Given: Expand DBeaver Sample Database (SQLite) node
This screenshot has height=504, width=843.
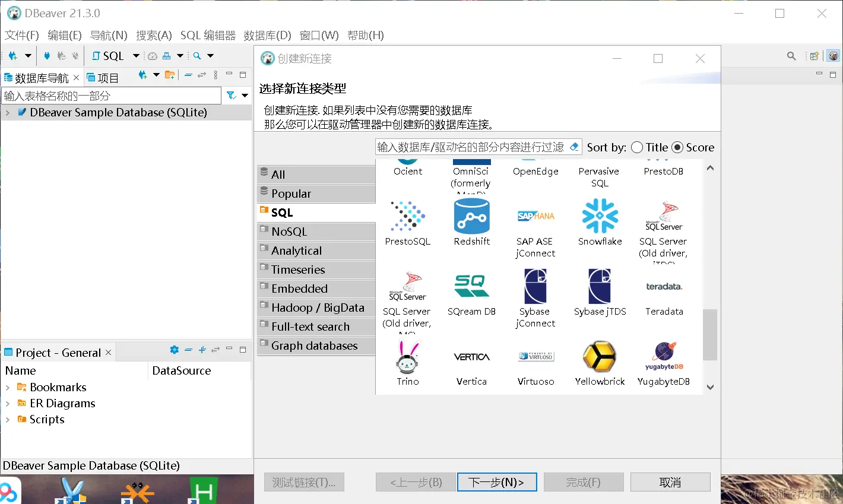Looking at the screenshot, I should pyautogui.click(x=7, y=112).
